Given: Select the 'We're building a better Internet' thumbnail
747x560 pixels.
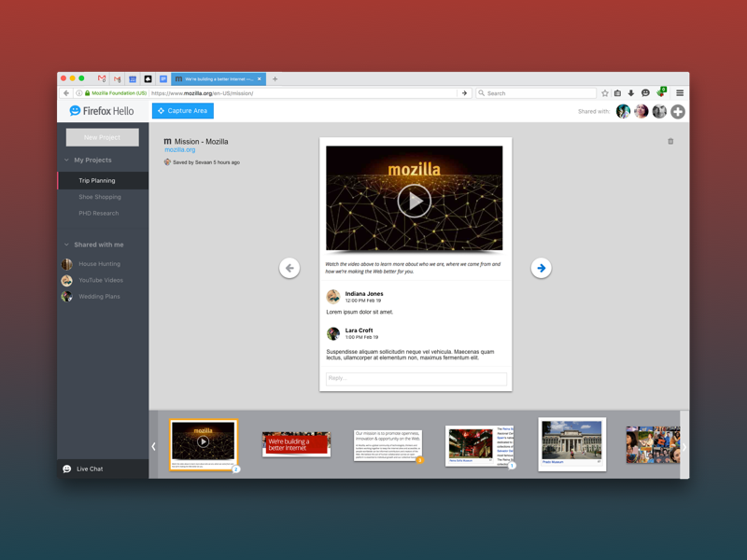Looking at the screenshot, I should (x=296, y=444).
